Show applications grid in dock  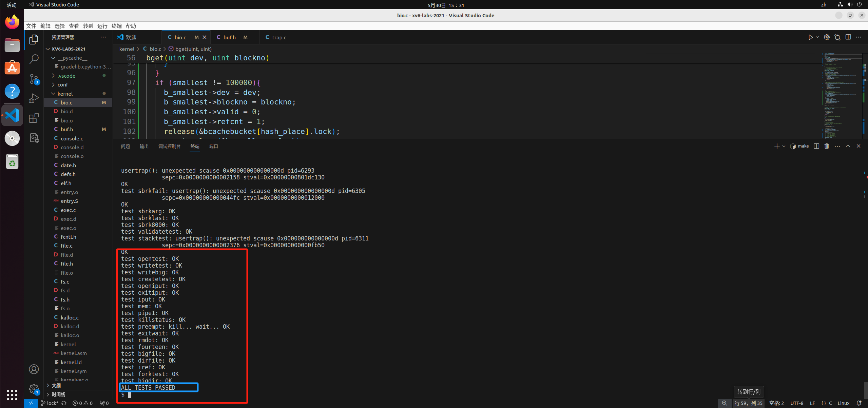pyautogui.click(x=12, y=395)
